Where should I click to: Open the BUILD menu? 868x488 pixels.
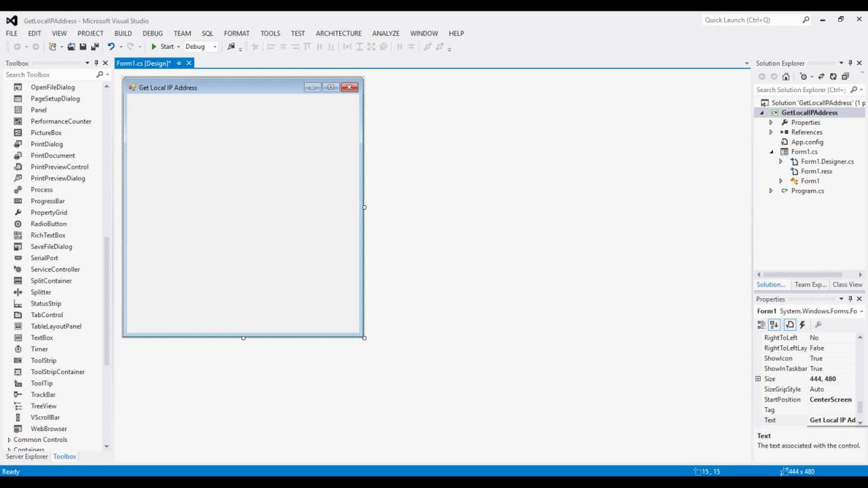(123, 33)
